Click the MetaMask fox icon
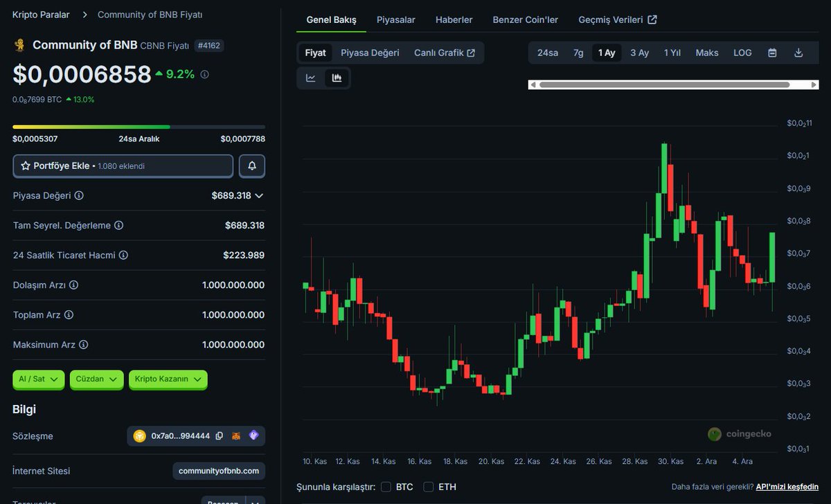This screenshot has width=831, height=504. point(237,436)
